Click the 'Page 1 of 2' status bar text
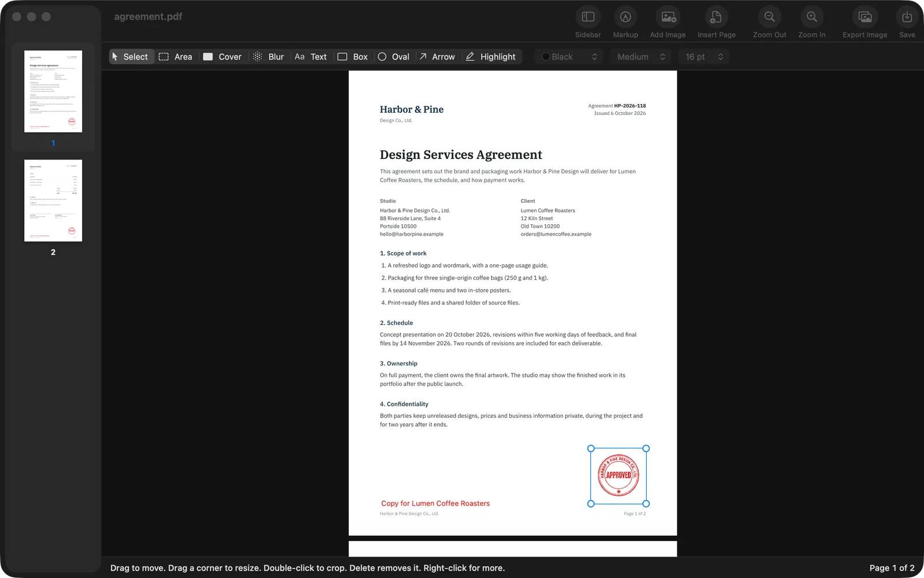 (892, 568)
